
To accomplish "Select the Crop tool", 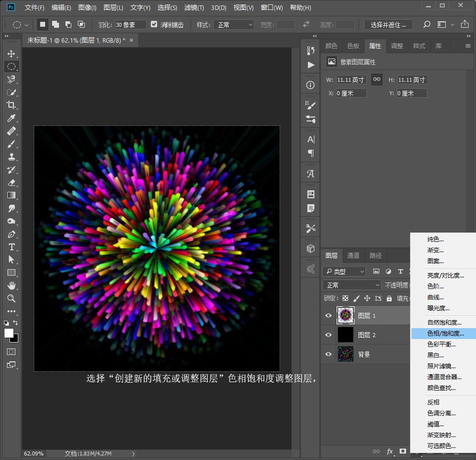I will click(11, 105).
